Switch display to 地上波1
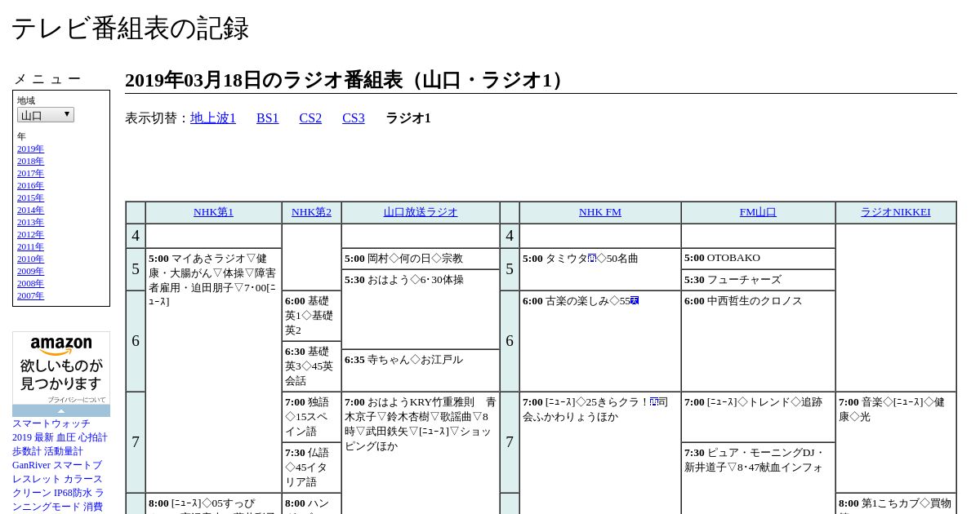Image resolution: width=980 pixels, height=514 pixels. pyautogui.click(x=213, y=118)
